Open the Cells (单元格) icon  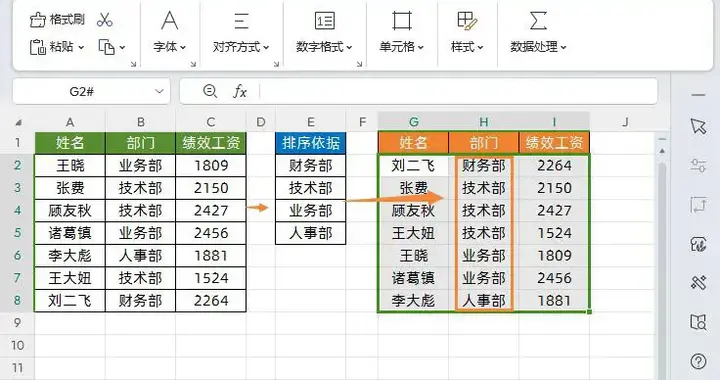(402, 21)
